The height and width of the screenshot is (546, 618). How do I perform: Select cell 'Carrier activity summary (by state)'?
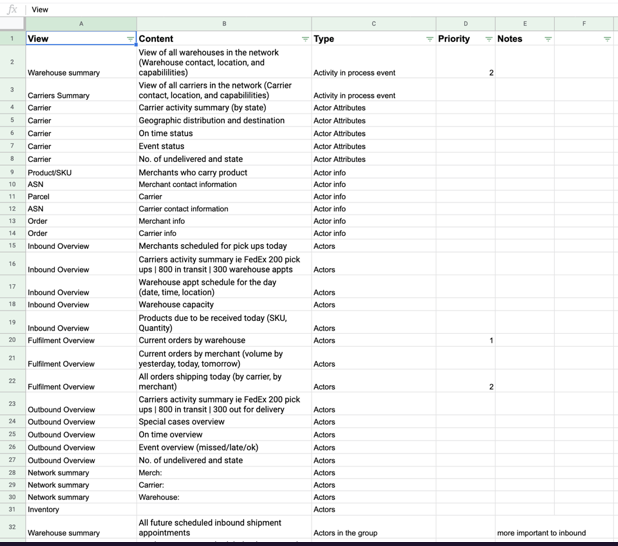pyautogui.click(x=224, y=108)
